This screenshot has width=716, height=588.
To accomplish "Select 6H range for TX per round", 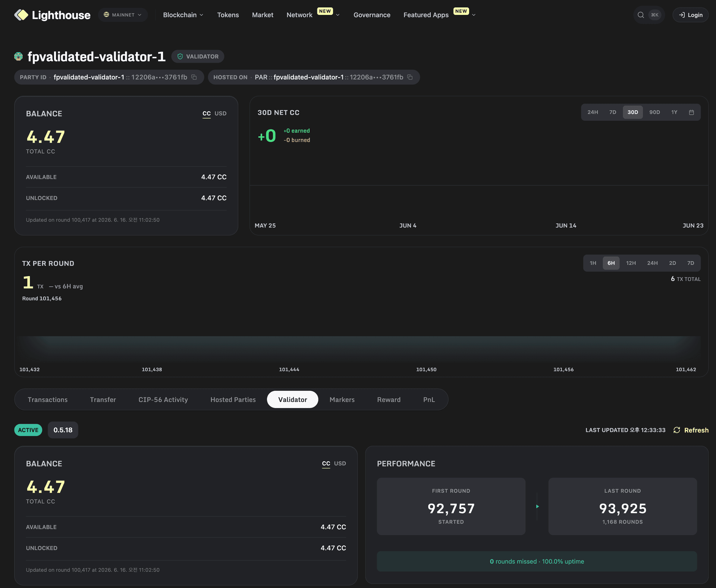I will (611, 263).
